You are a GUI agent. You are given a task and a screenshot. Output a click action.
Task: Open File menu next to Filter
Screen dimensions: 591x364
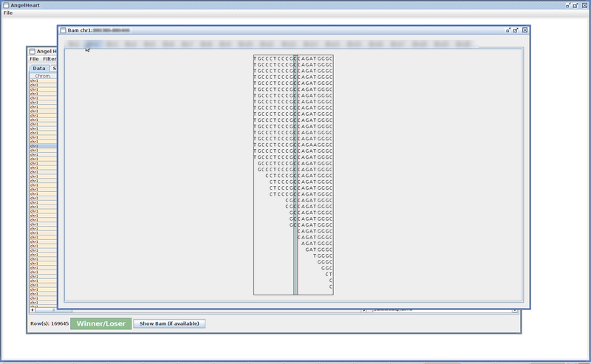coord(34,58)
